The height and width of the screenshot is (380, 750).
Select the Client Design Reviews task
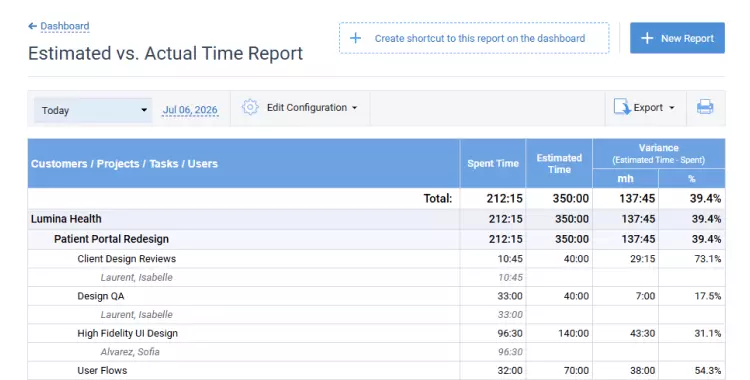[127, 259]
